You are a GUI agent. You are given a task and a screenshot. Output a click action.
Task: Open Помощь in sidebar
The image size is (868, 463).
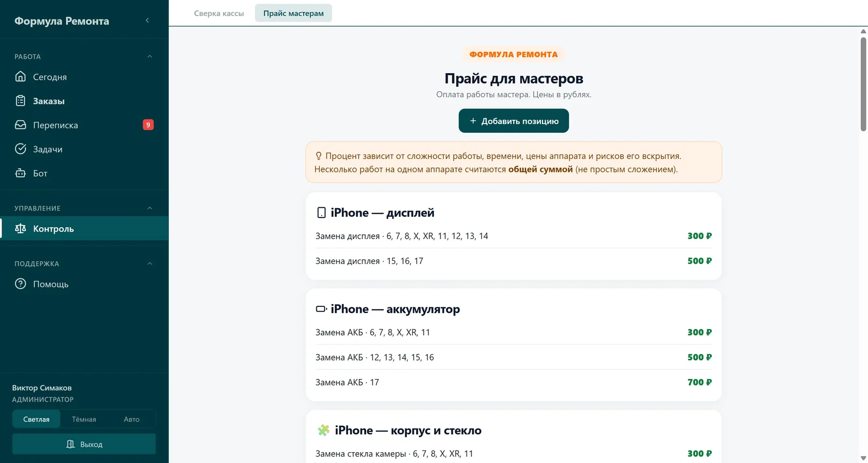click(84, 284)
